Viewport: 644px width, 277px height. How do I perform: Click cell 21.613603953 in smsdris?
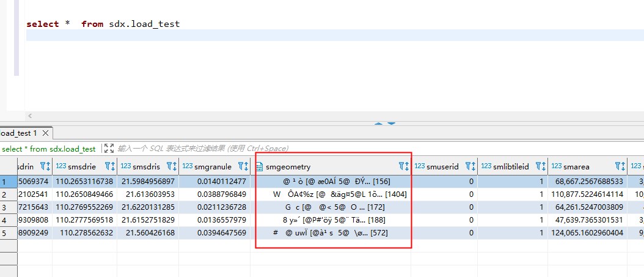148,194
